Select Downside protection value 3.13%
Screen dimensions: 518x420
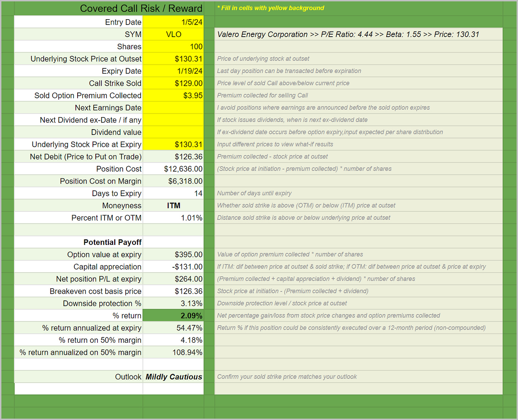click(173, 303)
